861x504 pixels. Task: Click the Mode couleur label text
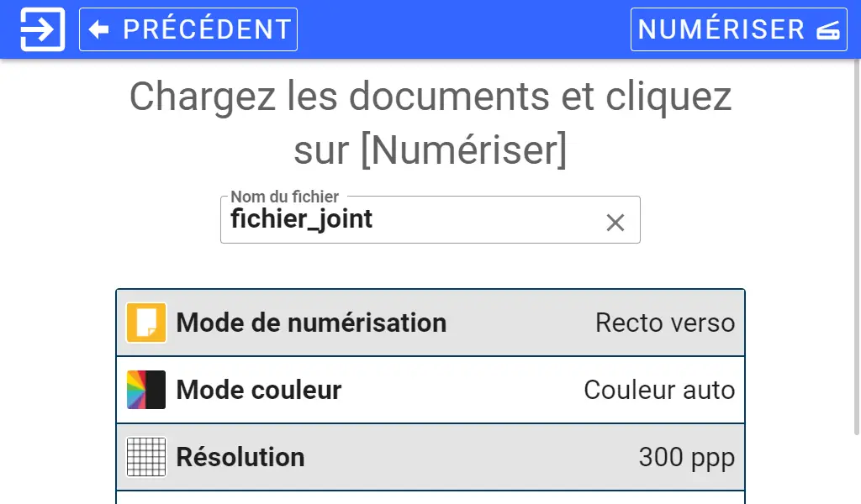259,390
